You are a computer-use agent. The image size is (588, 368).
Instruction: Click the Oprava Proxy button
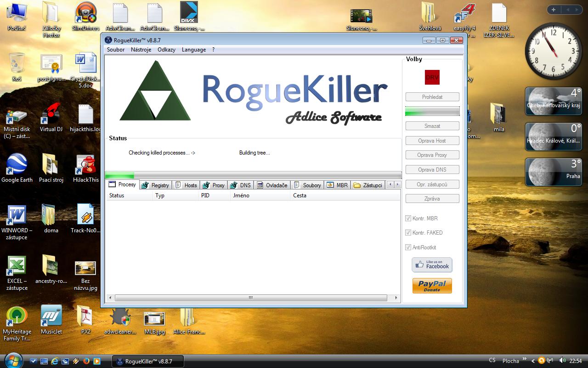432,155
